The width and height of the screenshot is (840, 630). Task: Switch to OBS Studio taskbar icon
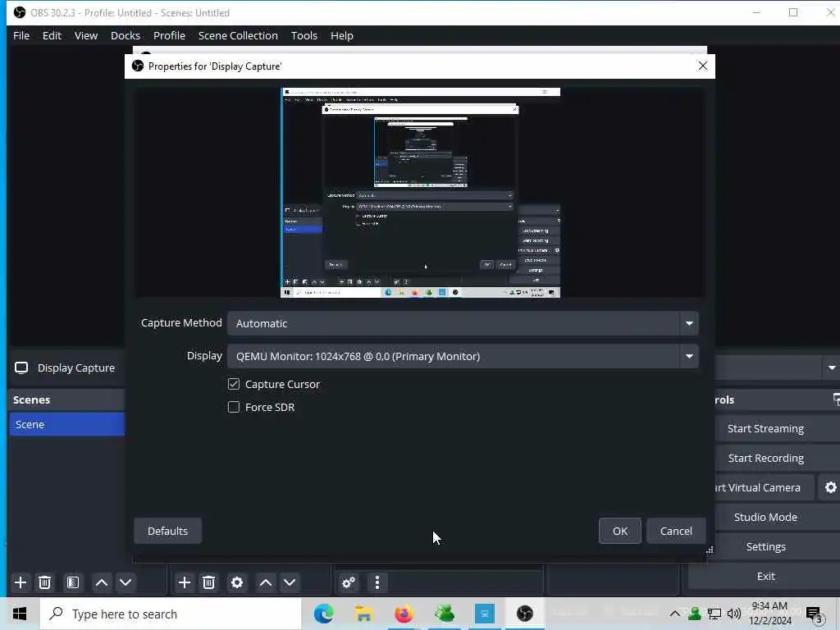[525, 614]
